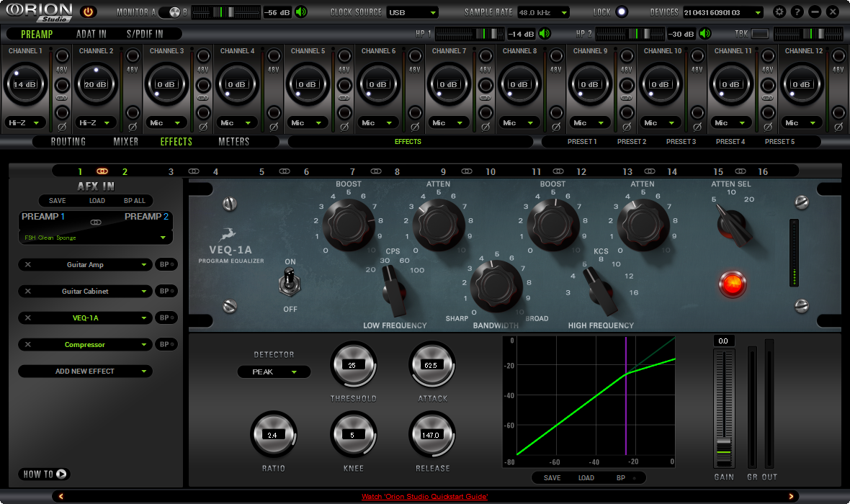Open the help question mark icon

(x=797, y=12)
